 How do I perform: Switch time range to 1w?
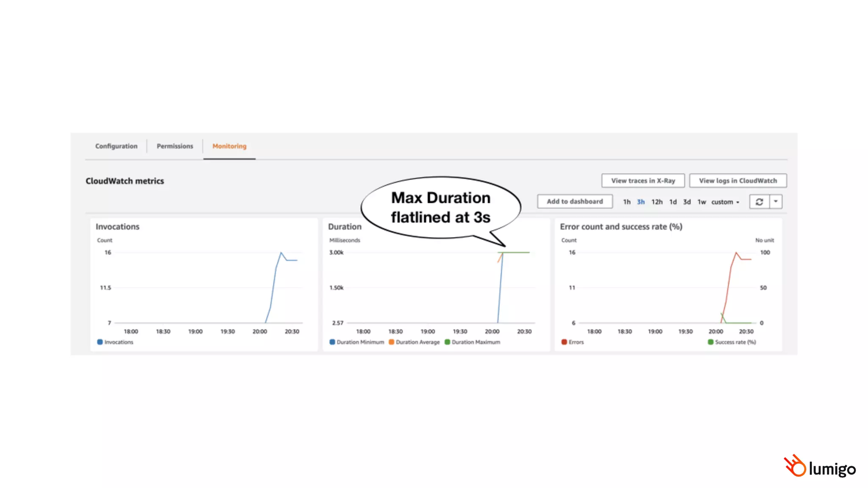pos(701,202)
